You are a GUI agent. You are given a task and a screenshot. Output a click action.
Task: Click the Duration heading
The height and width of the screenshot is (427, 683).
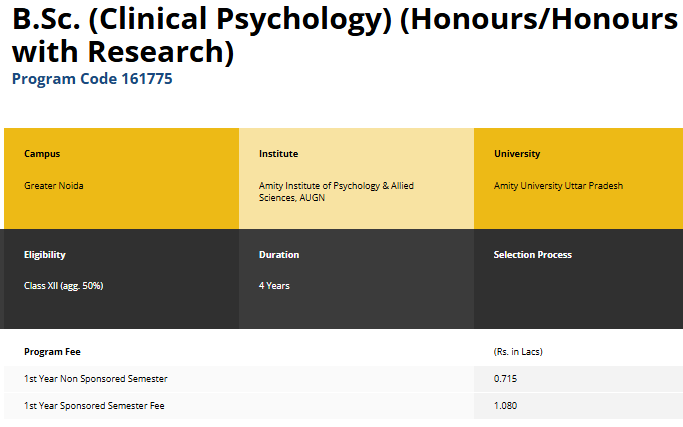[279, 255]
